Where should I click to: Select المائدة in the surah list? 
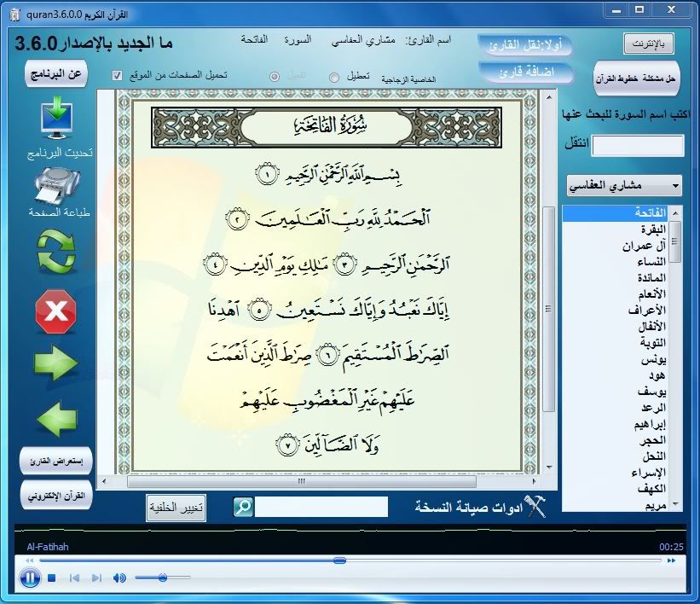[x=615, y=278]
